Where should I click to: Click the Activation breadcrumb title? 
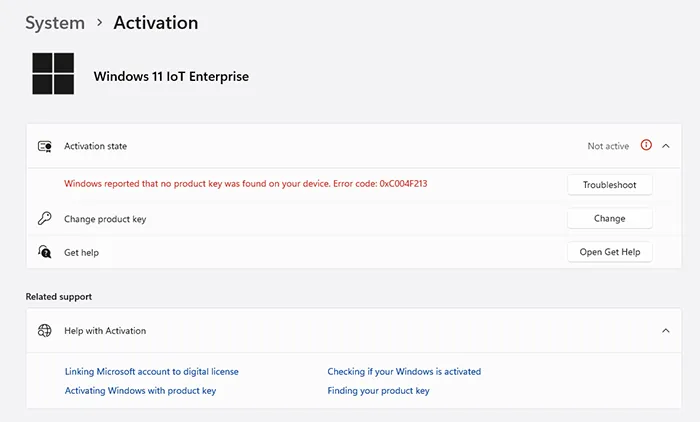(x=156, y=23)
